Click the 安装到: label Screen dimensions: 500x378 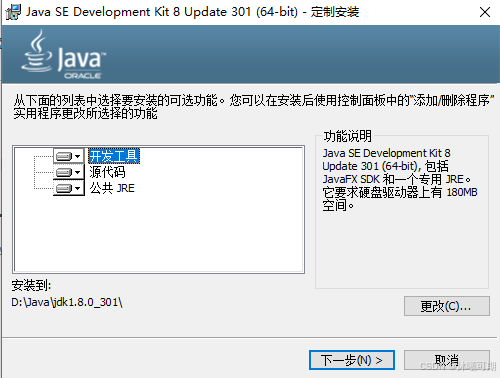pos(31,285)
